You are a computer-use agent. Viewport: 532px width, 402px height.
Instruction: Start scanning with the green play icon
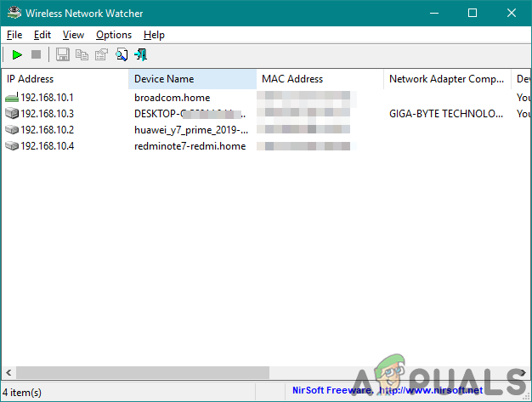17,54
